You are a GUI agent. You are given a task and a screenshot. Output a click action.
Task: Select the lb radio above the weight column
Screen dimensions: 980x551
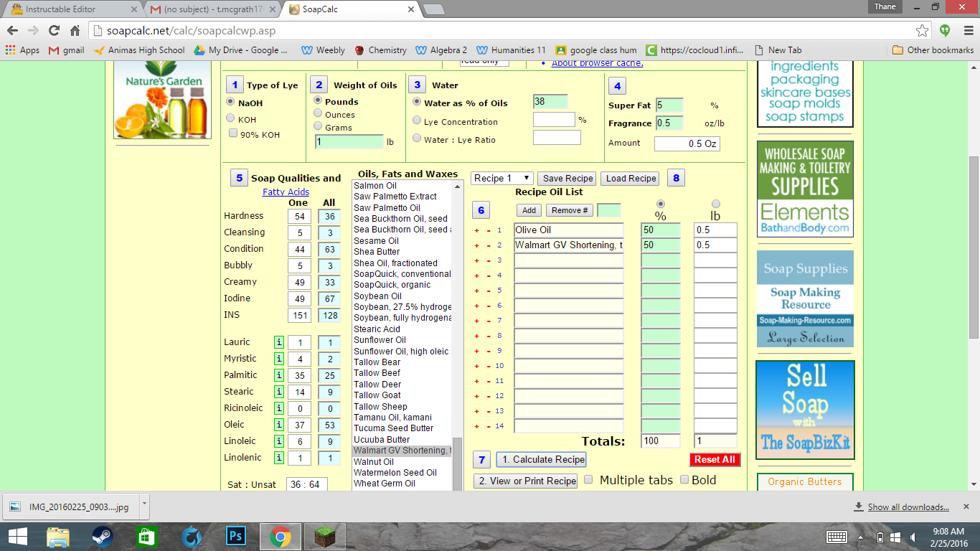coord(715,204)
